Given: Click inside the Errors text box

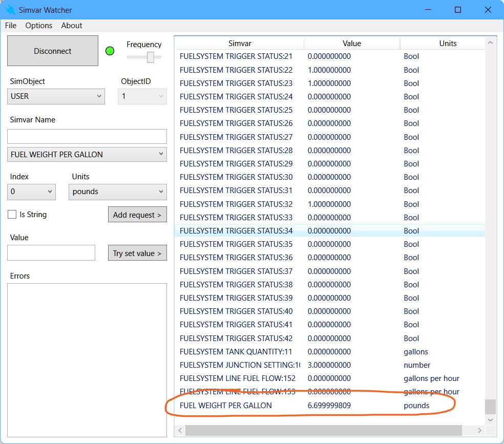Looking at the screenshot, I should tap(87, 360).
